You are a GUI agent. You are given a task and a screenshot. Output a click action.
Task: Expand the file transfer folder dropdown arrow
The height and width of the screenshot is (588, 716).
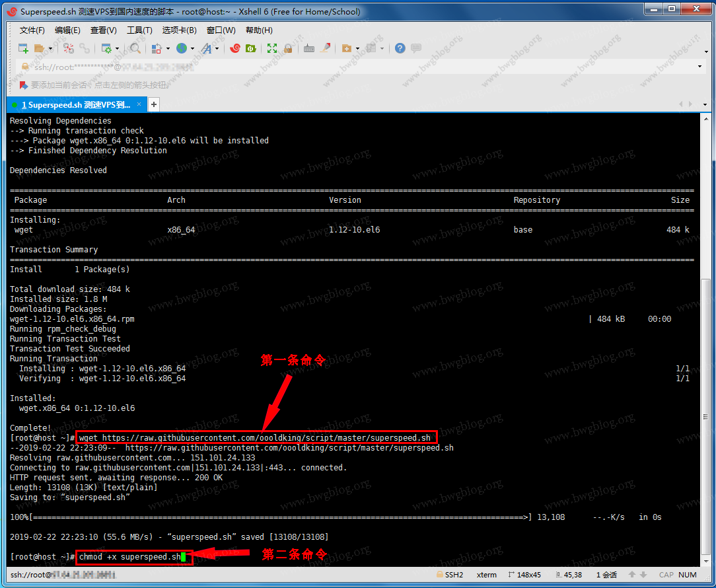[x=357, y=48]
